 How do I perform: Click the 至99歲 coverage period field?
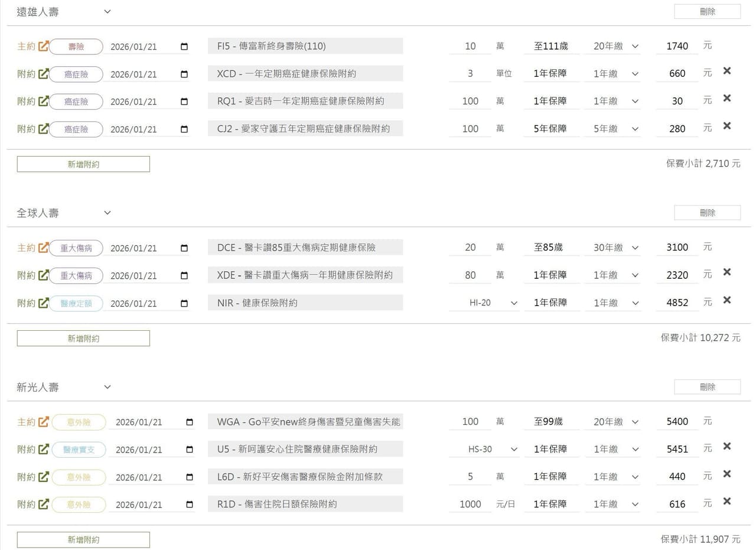(551, 422)
